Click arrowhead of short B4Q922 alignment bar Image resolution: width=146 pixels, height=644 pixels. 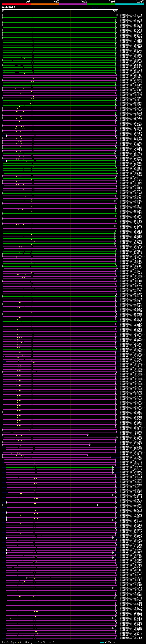(88, 455)
